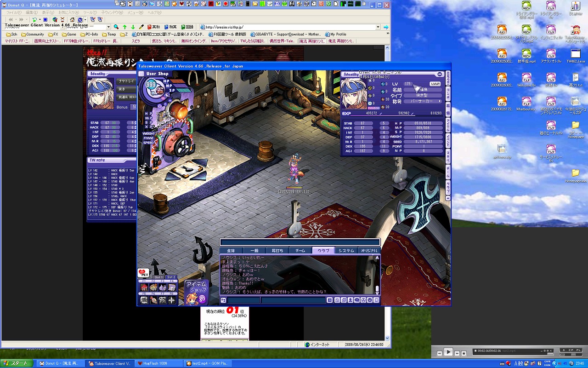Minimize the Identity panel with round button
Image resolution: width=588 pixels, height=368 pixels.
(440, 74)
